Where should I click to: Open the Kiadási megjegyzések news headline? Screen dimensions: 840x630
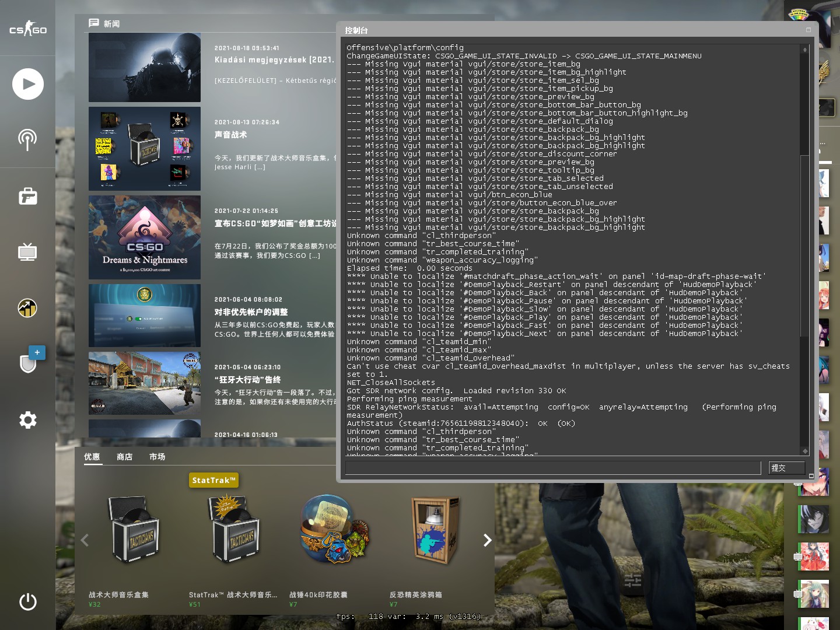(x=274, y=60)
